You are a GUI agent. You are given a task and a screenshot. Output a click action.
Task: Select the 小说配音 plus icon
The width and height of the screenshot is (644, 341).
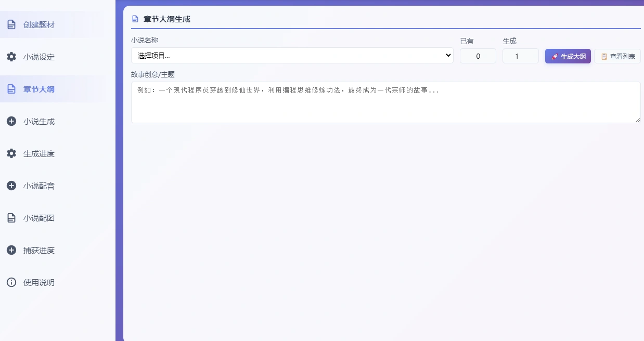(11, 186)
